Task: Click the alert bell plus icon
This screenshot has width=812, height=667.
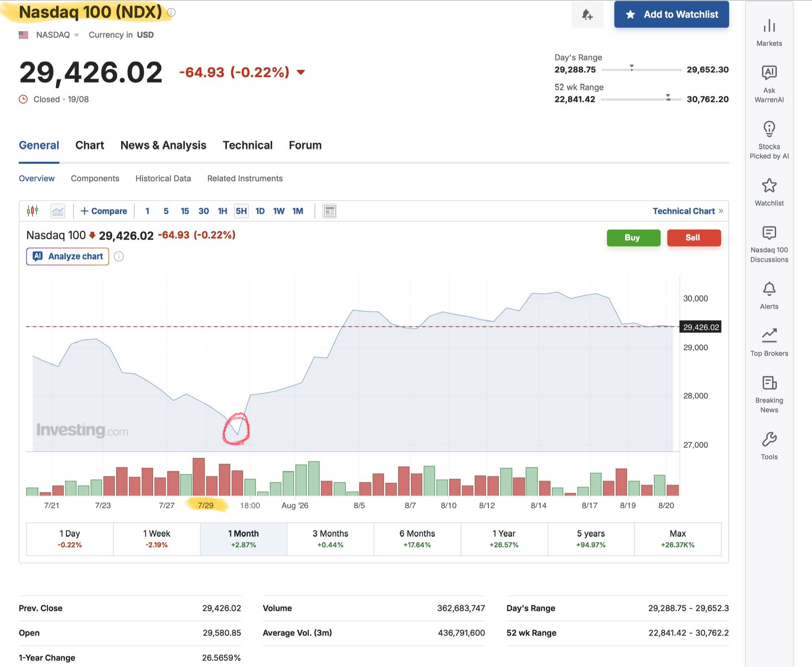Action: 587,15
